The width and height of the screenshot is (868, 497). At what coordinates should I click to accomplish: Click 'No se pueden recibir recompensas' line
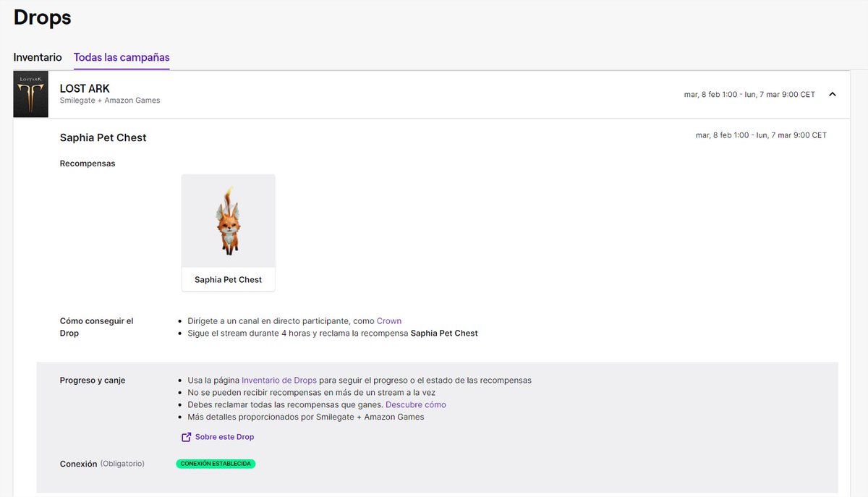pyautogui.click(x=311, y=392)
